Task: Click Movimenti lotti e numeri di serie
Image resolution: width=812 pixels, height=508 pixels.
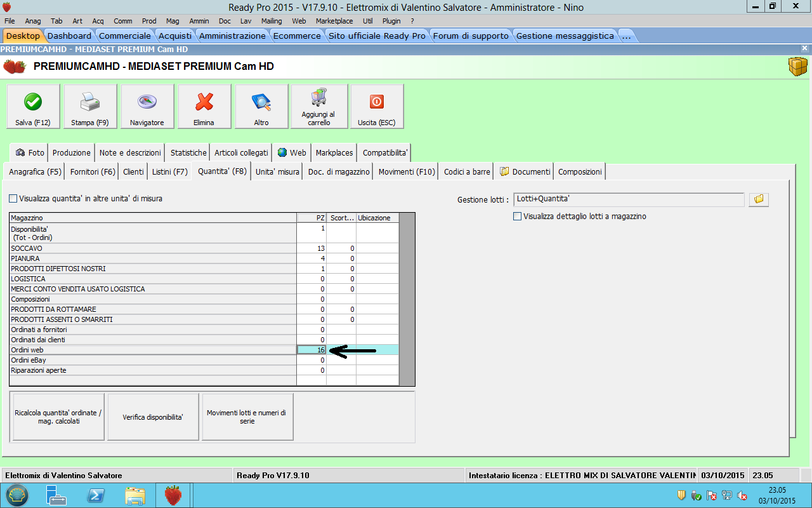Action: click(x=247, y=417)
